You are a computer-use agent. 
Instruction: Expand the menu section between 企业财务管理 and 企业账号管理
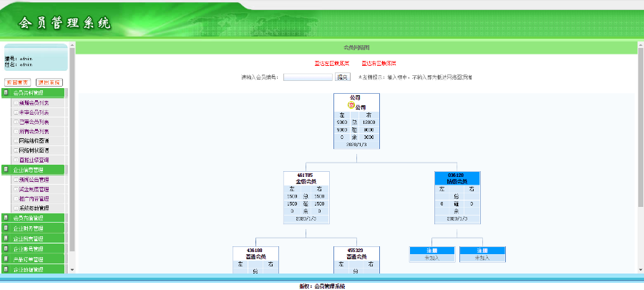coord(33,238)
